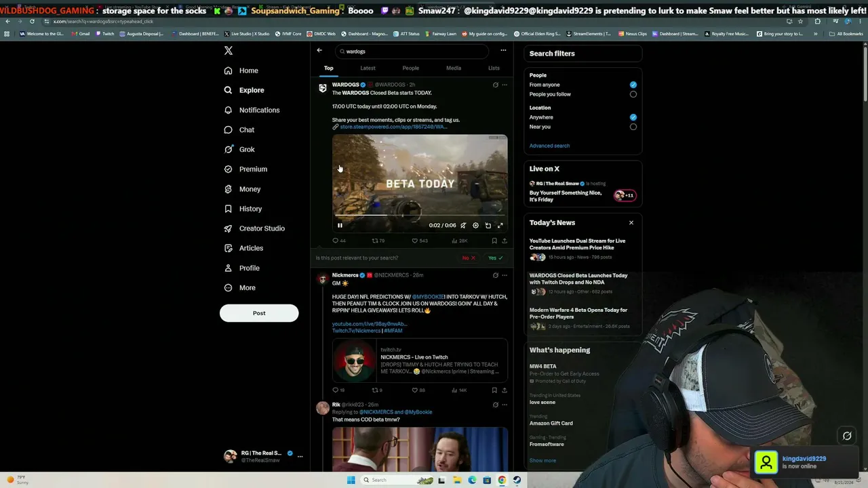Select Near you radio option
This screenshot has height=488, width=868.
pos(633,127)
